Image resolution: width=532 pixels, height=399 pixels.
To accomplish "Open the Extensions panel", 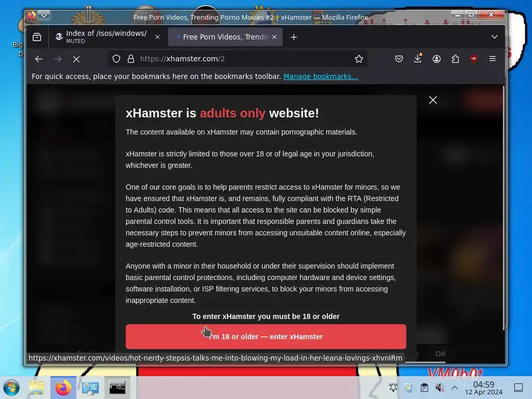I will tap(455, 59).
